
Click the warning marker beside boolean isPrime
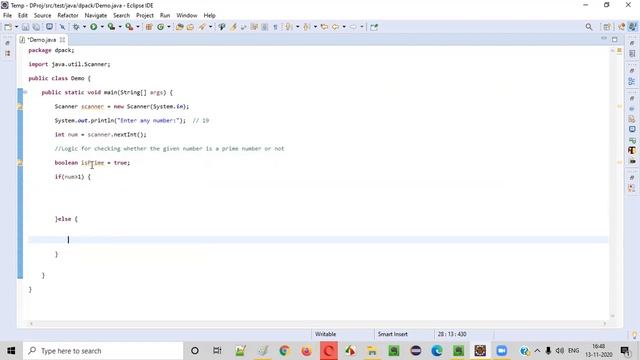tap(20, 162)
